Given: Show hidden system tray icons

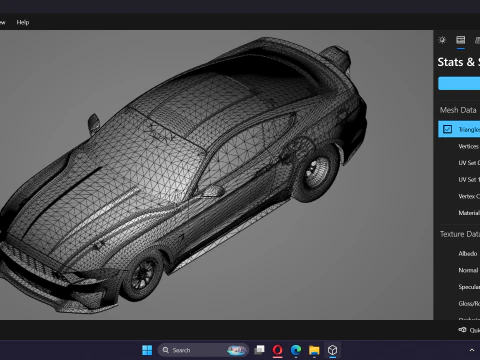Looking at the screenshot, I should (x=472, y=350).
